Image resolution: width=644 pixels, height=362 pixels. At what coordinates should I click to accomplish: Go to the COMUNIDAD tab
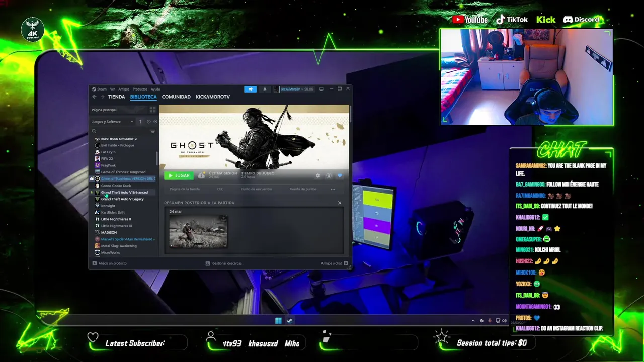(176, 97)
